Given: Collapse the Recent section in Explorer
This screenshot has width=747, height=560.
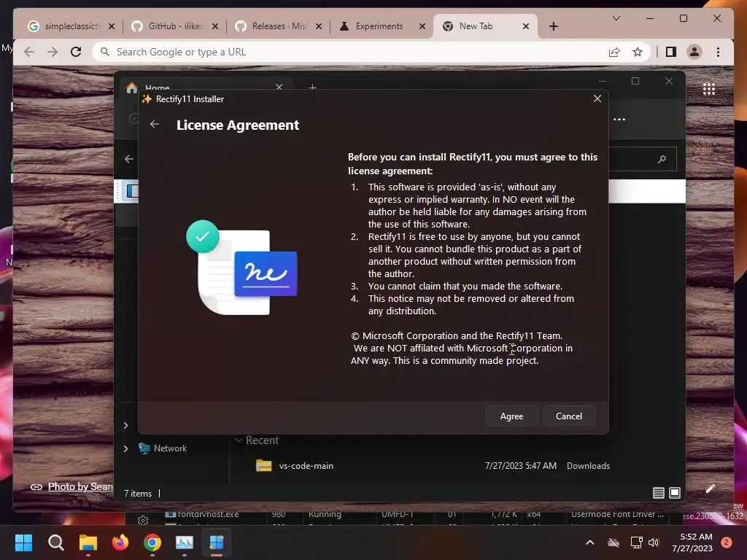Looking at the screenshot, I should (x=239, y=440).
